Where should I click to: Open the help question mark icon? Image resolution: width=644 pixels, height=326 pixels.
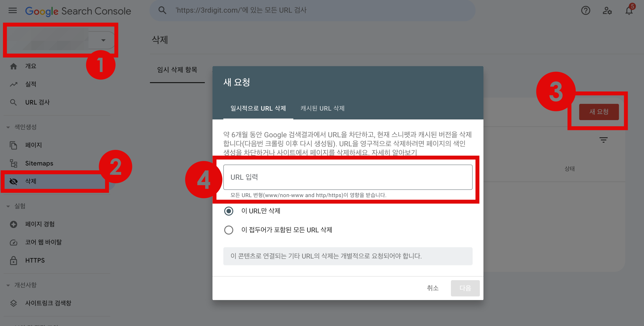[x=586, y=11]
